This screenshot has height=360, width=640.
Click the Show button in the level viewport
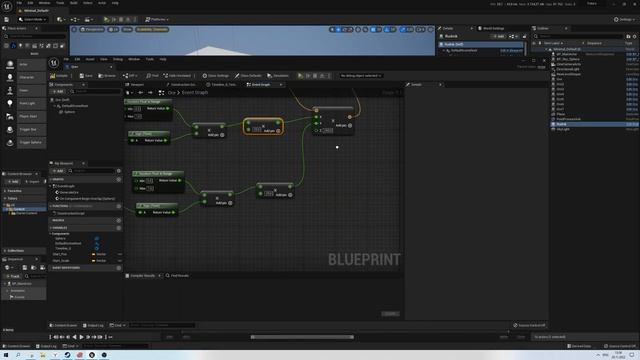click(x=127, y=29)
